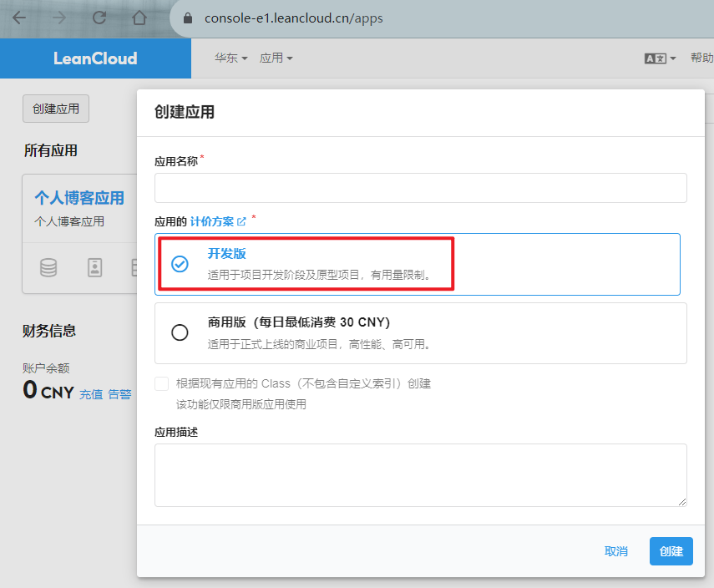Select the 开发版 plan option
This screenshot has height=588, width=714.
(180, 264)
